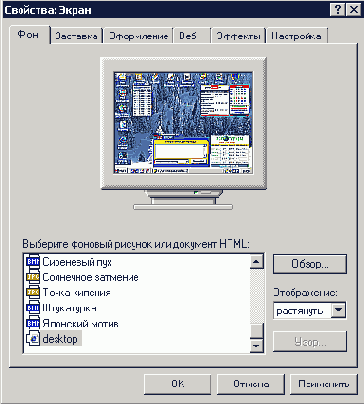
Task: Select Сиреневый пух wallpaper
Action: click(77, 262)
